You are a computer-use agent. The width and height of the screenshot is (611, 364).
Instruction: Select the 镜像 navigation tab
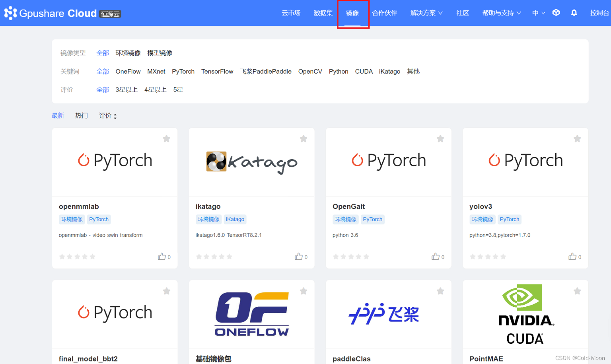click(x=352, y=13)
